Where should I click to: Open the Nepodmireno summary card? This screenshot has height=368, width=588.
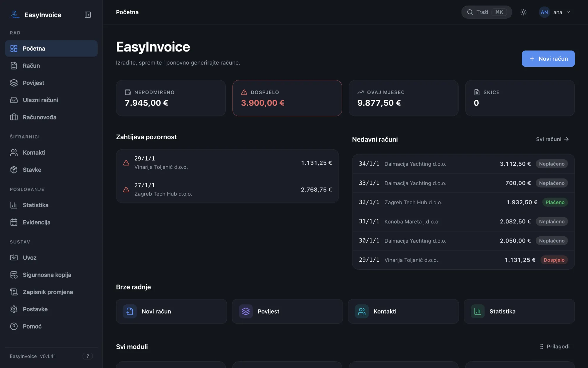click(171, 98)
